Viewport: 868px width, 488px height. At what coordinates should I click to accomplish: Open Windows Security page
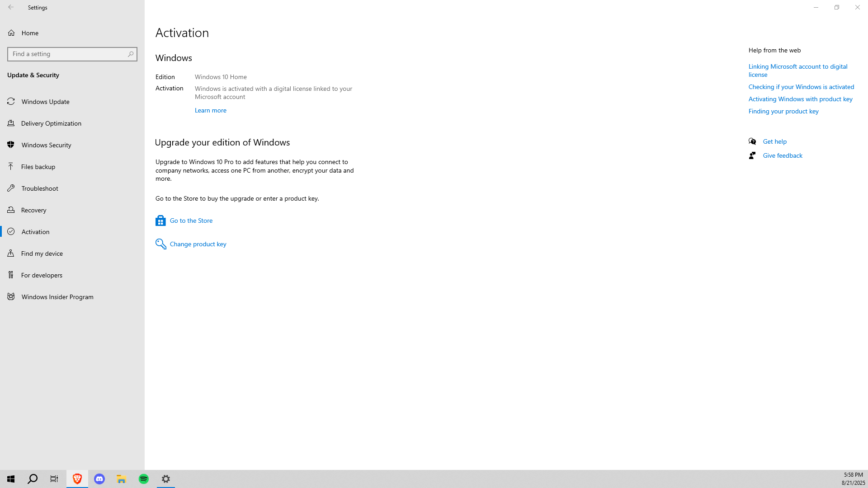click(72, 145)
